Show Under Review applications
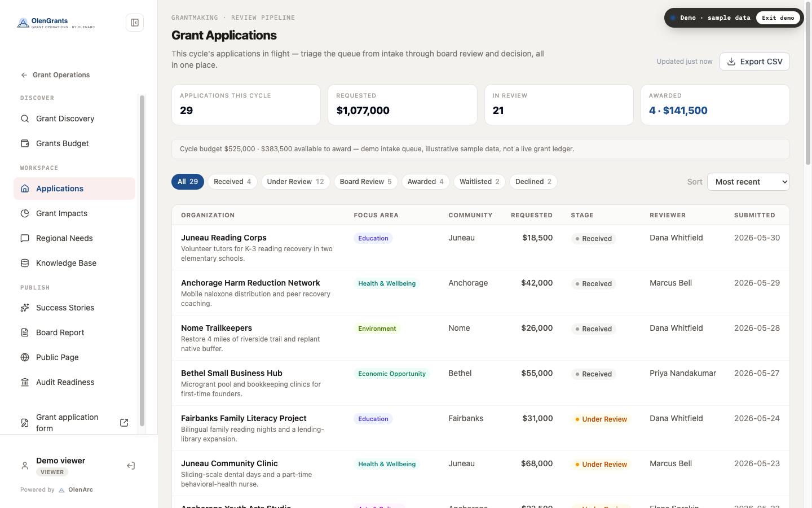Viewport: 812px width, 508px height. click(x=295, y=182)
